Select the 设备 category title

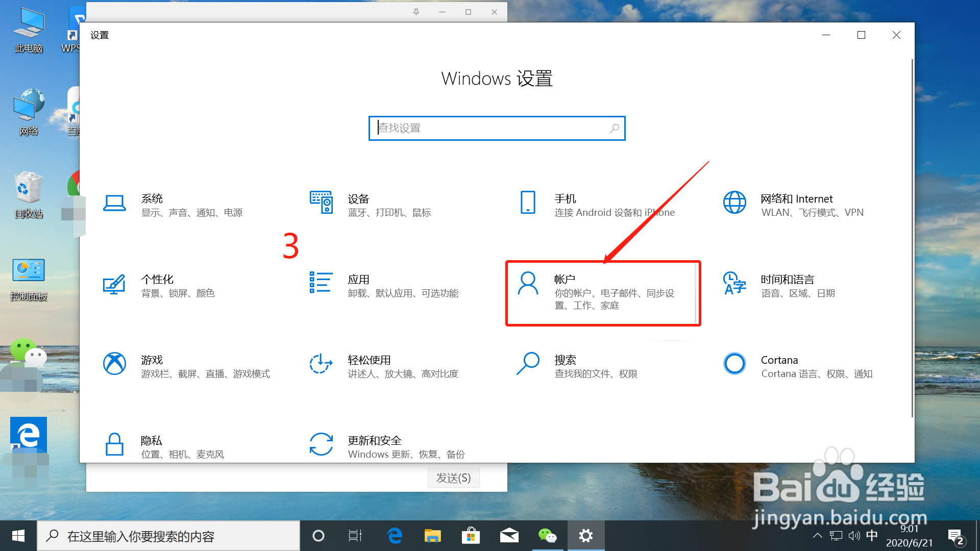coord(358,199)
